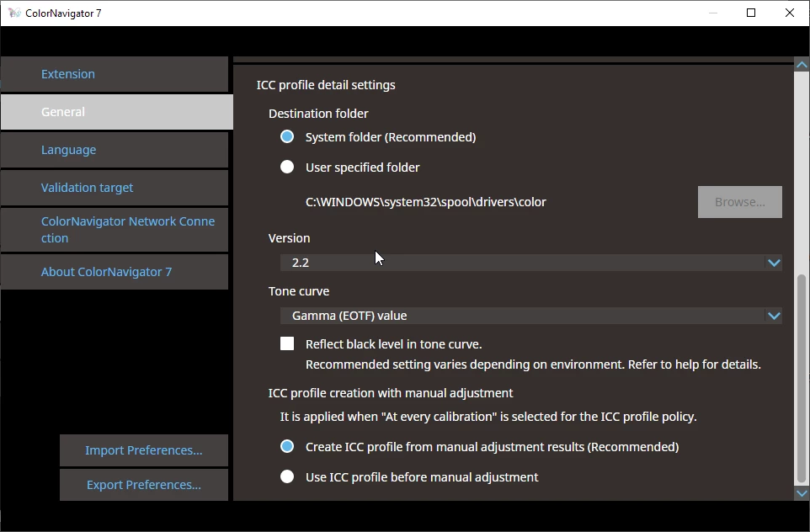
Task: Click the scrollbar down arrow
Action: 802,493
